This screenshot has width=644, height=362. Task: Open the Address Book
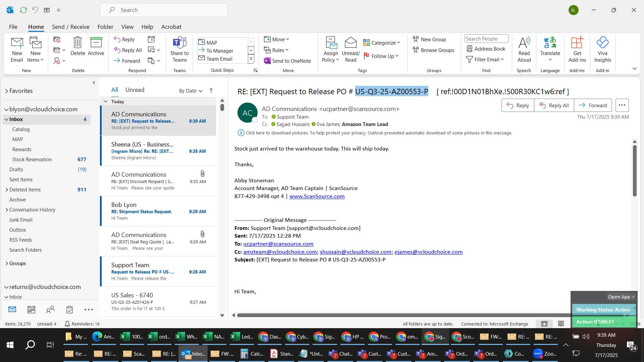point(486,49)
